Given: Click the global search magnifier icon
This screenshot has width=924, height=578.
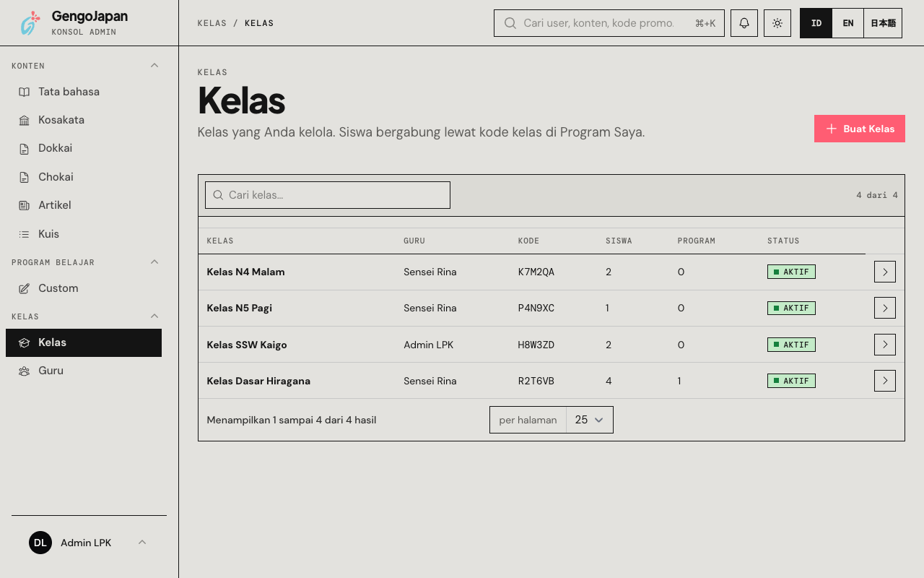Looking at the screenshot, I should coord(510,23).
